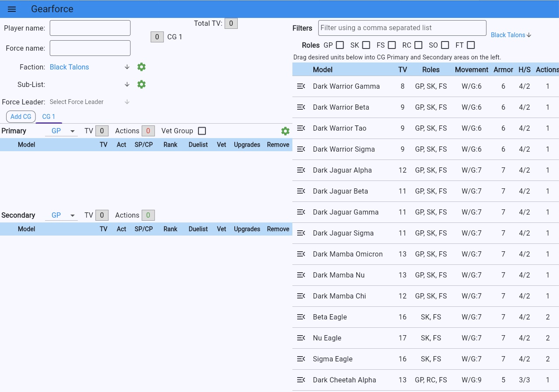Click the Total TV value box
559x392 pixels.
[x=231, y=23]
